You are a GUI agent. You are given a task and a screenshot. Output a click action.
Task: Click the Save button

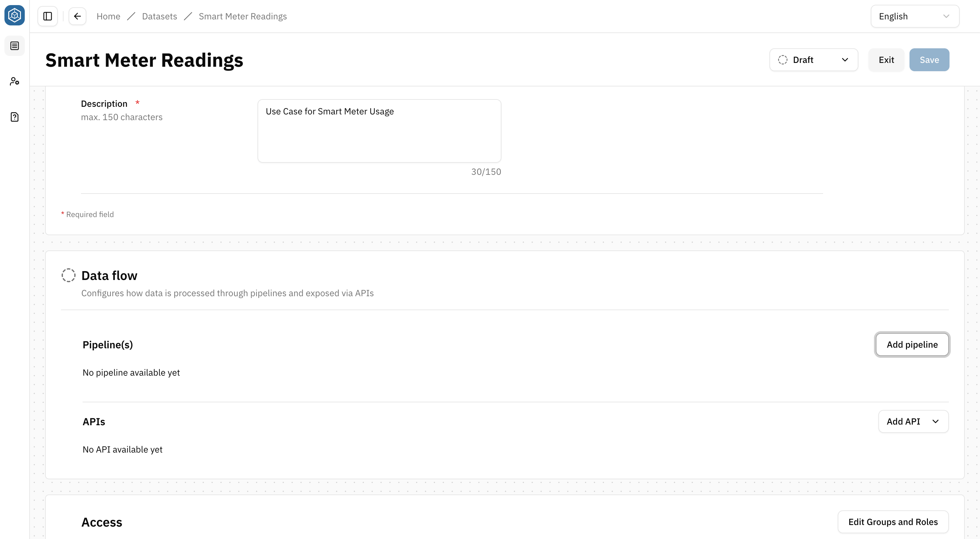coord(929,60)
